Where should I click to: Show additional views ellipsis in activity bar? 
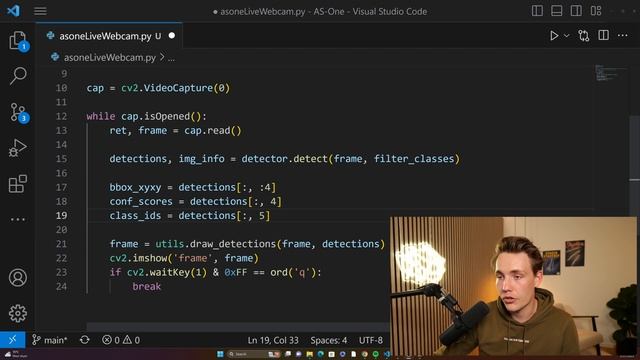[x=18, y=219]
